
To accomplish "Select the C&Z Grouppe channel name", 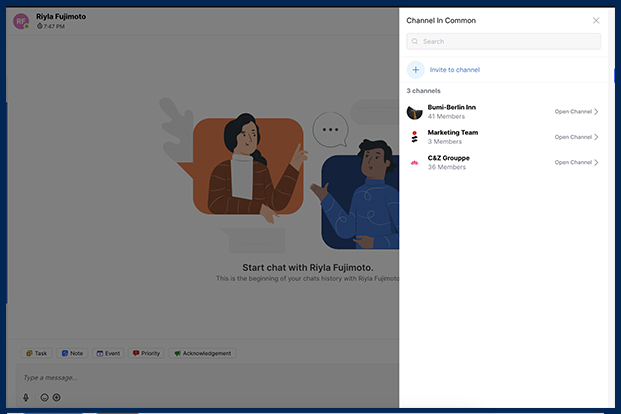I will [x=448, y=158].
